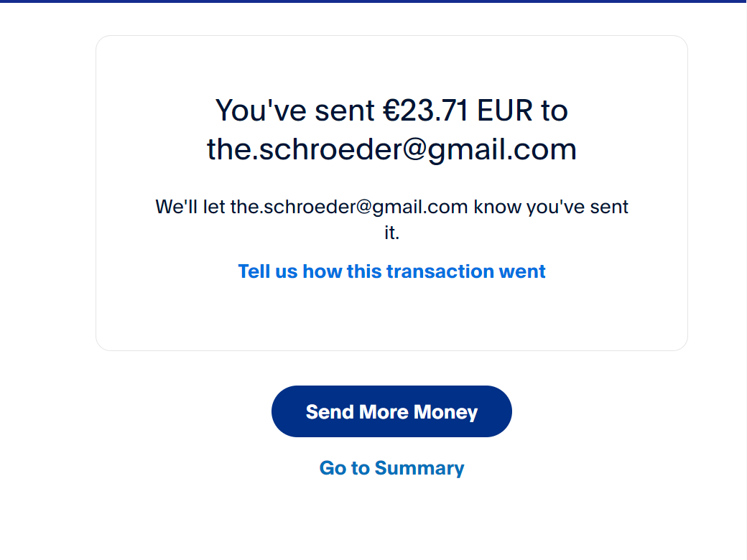Click the trailing "it." line of the message
This screenshot has height=560, width=747.
point(391,233)
